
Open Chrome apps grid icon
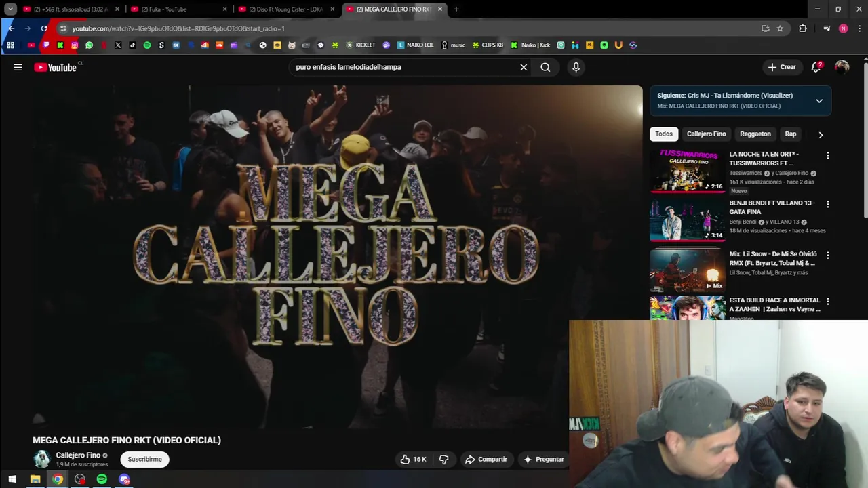10,45
